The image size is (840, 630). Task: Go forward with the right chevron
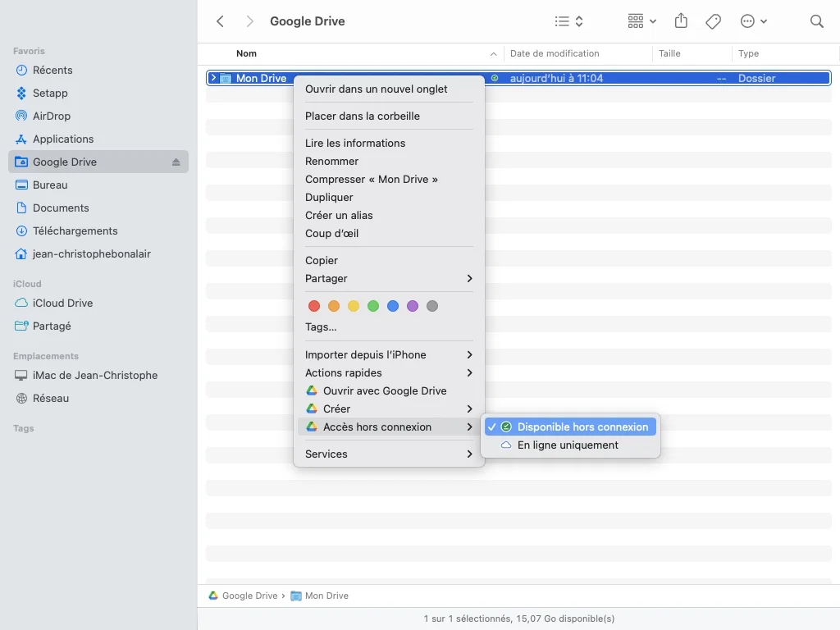(x=249, y=21)
